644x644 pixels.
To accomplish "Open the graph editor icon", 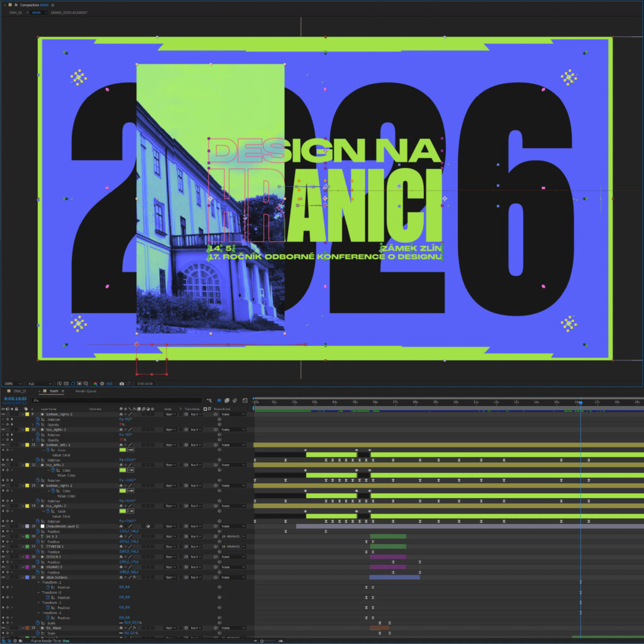I will tap(245, 401).
